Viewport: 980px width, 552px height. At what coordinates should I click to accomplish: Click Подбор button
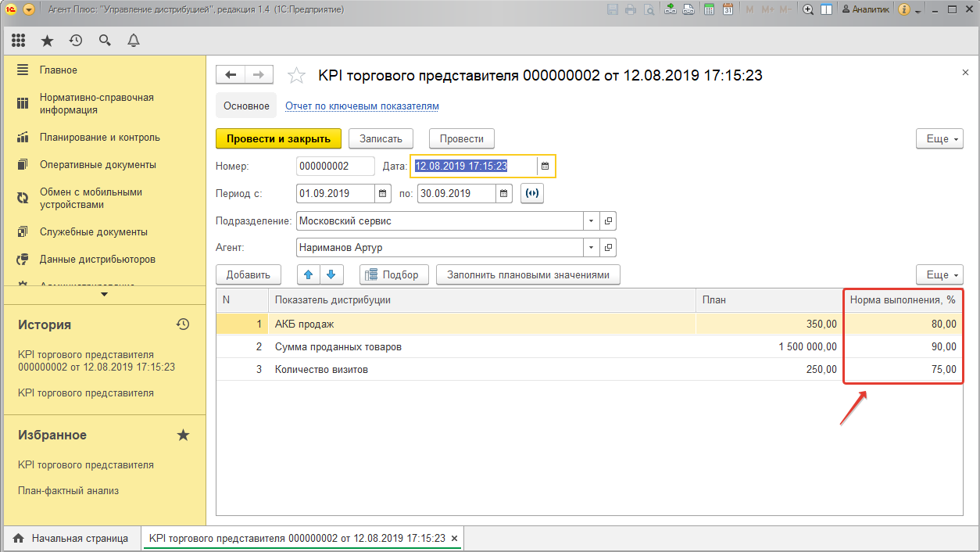coord(395,274)
